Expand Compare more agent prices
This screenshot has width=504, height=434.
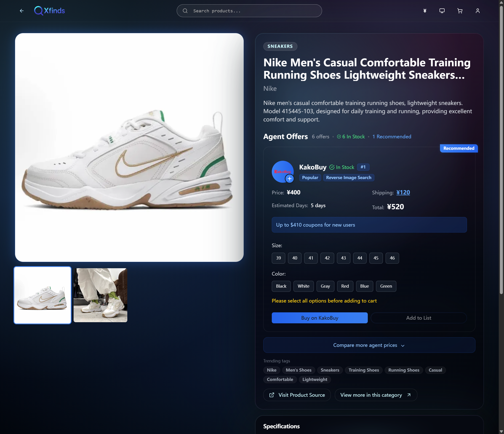369,345
